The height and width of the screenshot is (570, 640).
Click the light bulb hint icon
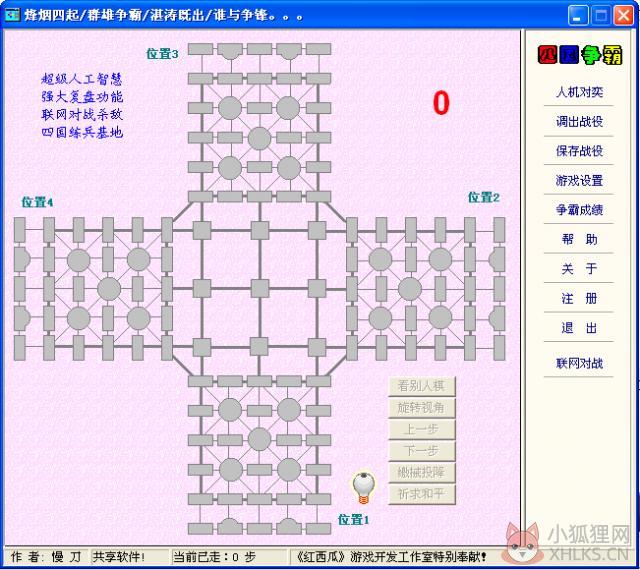(x=364, y=488)
